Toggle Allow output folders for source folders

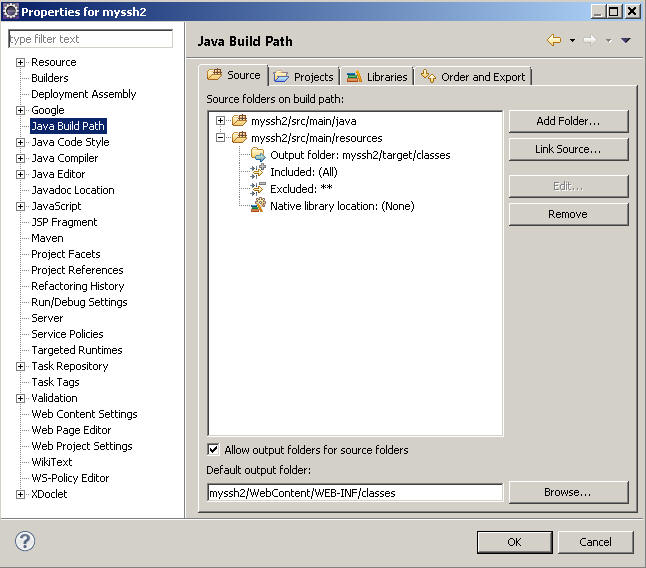[213, 449]
